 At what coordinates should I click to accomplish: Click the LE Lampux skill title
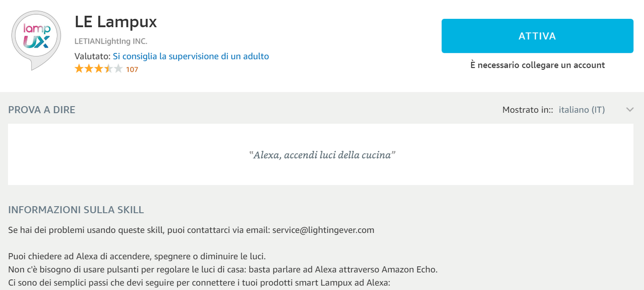pos(115,22)
